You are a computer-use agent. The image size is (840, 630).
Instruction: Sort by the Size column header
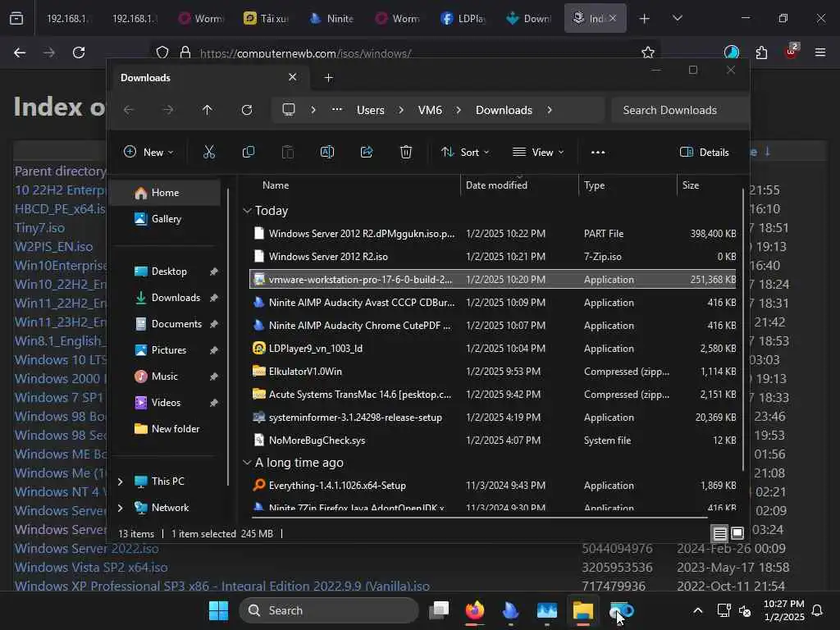[690, 185]
